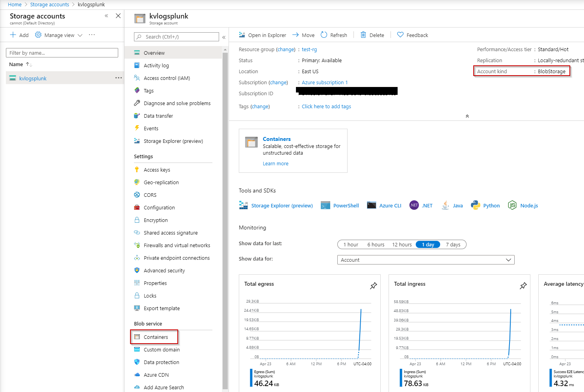This screenshot has width=584, height=392.
Task: Select the 6 hours time range
Action: click(376, 244)
